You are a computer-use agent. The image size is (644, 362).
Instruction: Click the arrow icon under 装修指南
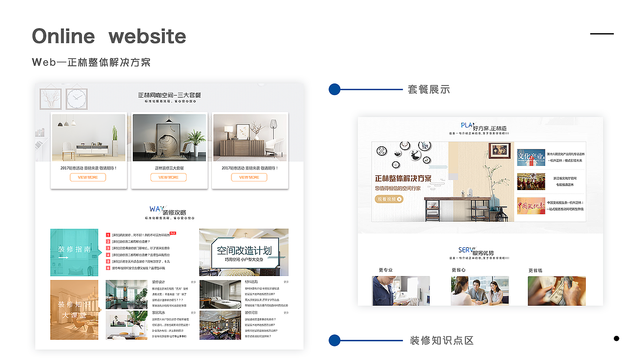(x=64, y=258)
